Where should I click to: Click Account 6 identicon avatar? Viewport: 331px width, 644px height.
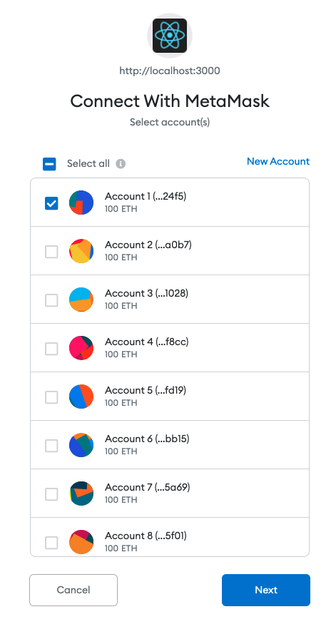pos(81,445)
